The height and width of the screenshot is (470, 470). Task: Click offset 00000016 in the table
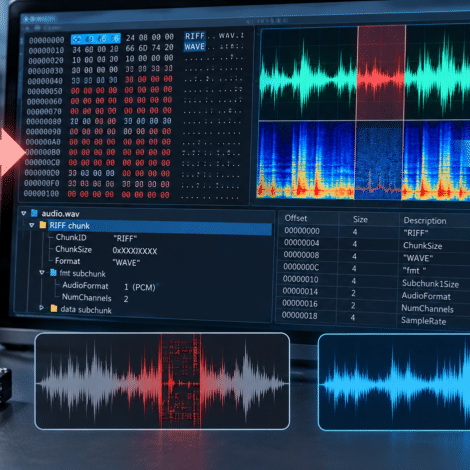coord(300,303)
